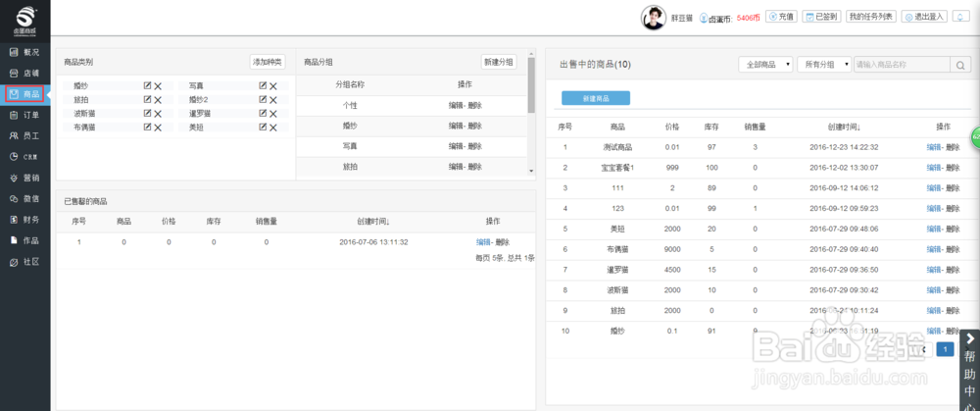This screenshot has width=980, height=411.
Task: Click 删除 for 测试商品 row
Action: pos(953,148)
